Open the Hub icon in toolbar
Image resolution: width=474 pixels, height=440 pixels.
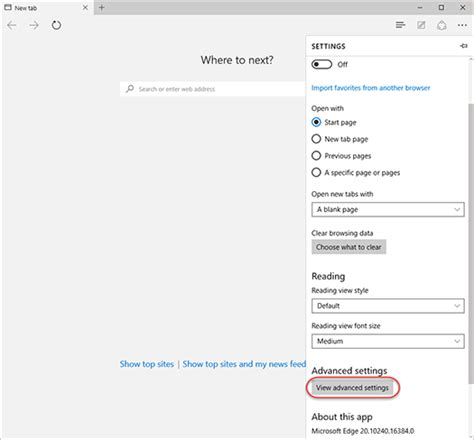click(x=400, y=25)
